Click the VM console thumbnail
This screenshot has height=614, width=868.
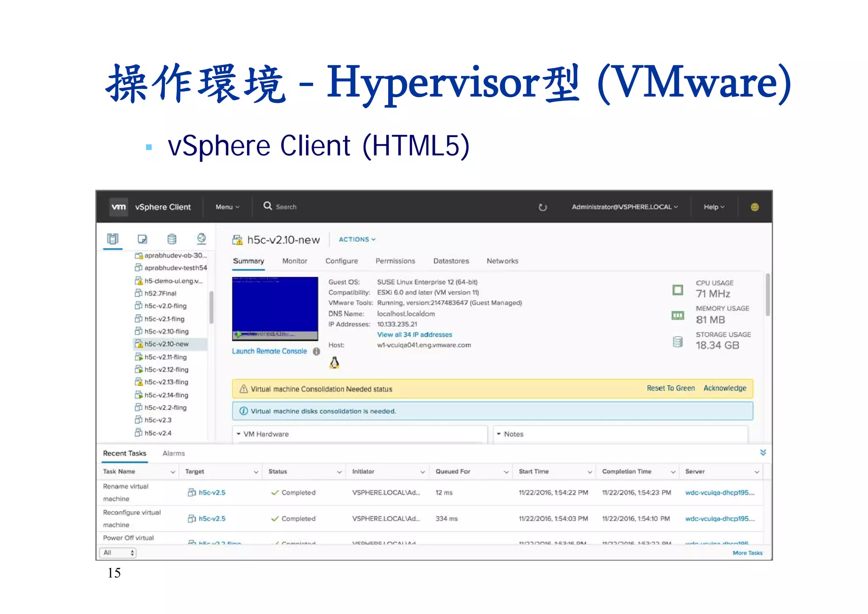coord(275,308)
